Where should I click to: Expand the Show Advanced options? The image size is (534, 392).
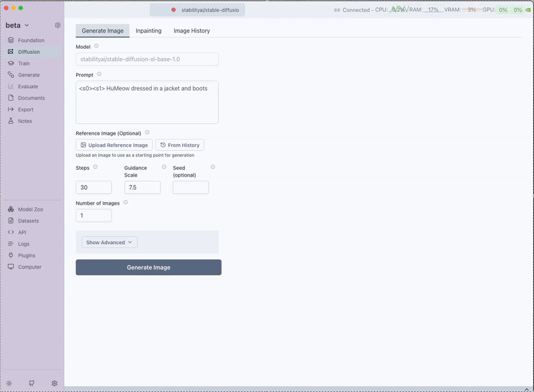click(109, 243)
